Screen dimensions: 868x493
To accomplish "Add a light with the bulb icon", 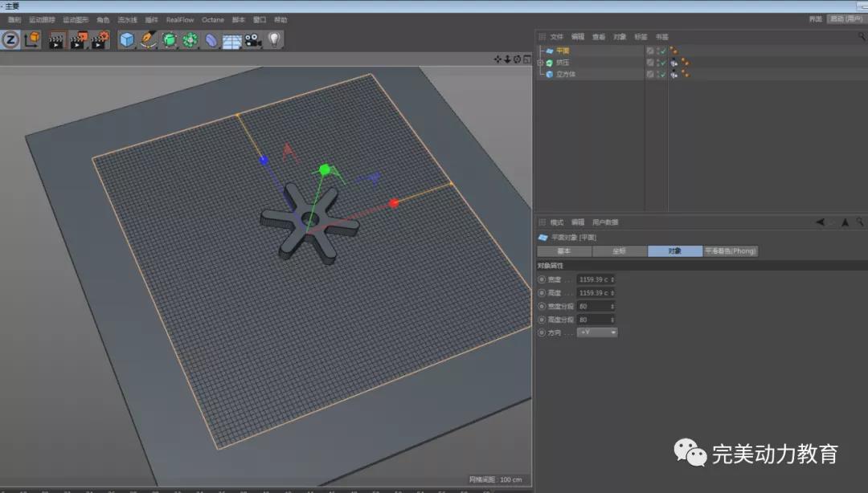I will [274, 39].
